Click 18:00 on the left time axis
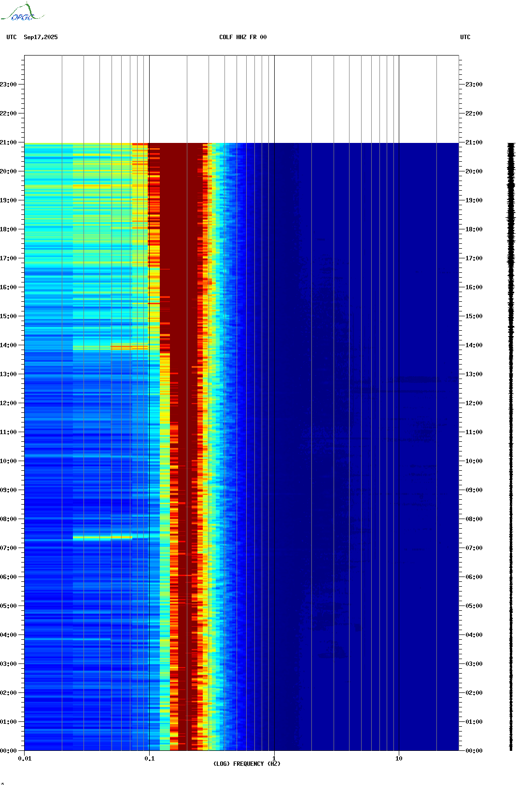This screenshot has width=532, height=789. (x=8, y=229)
